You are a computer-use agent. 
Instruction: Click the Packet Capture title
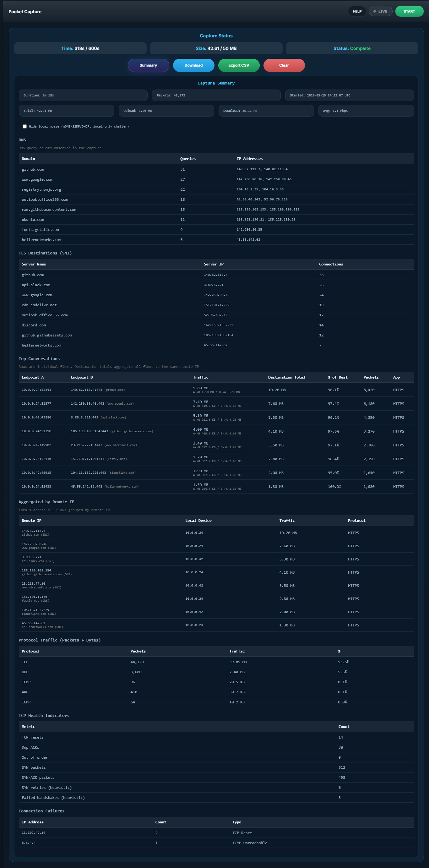pos(25,11)
